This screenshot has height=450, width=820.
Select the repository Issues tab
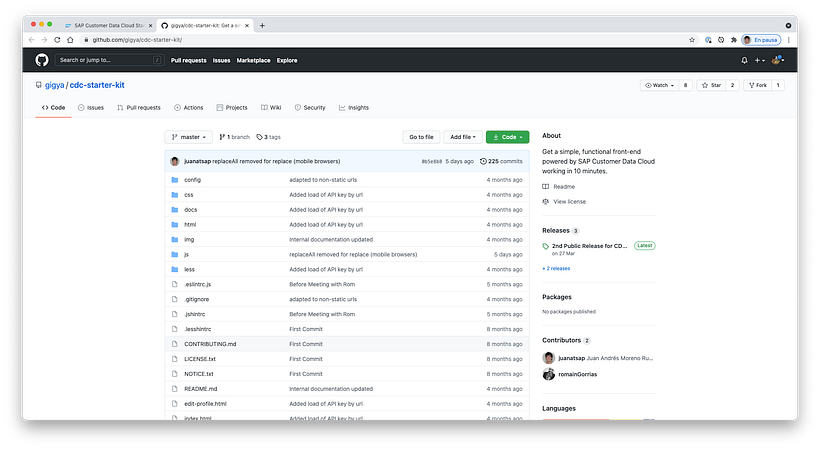pyautogui.click(x=91, y=107)
